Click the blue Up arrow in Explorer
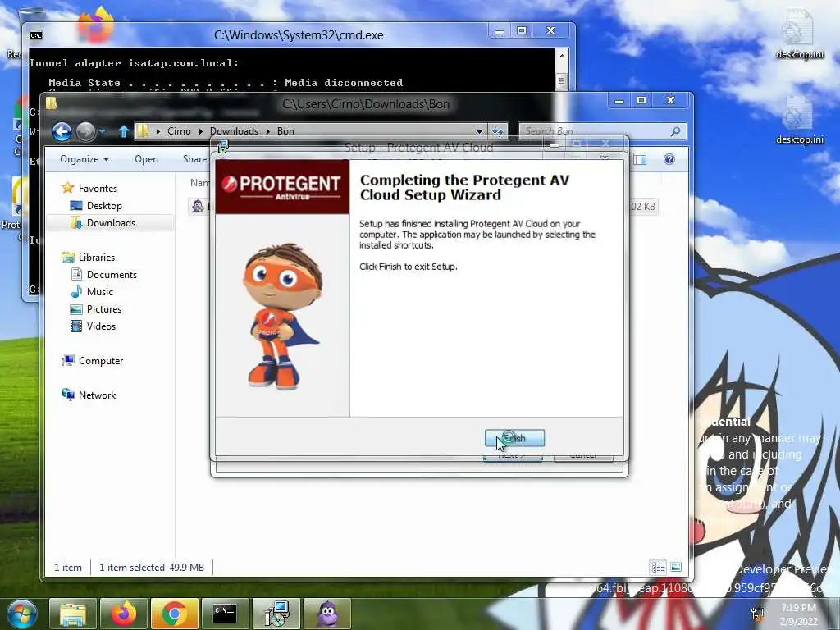840x630 pixels. coord(124,131)
